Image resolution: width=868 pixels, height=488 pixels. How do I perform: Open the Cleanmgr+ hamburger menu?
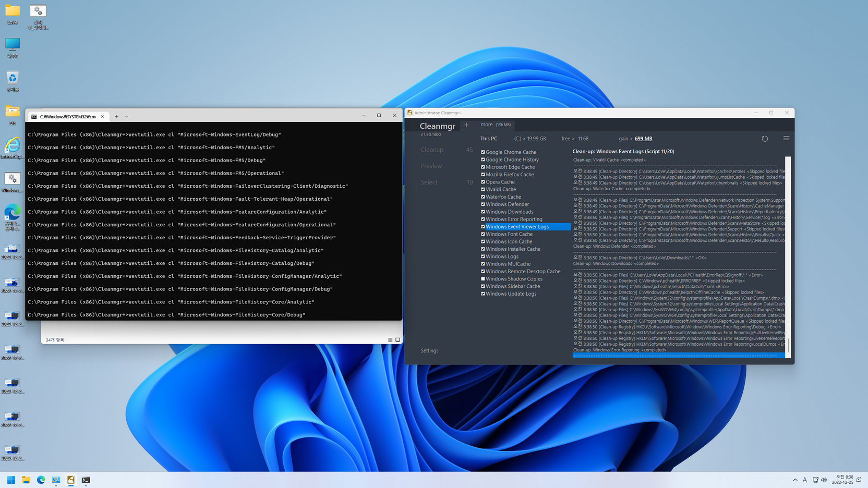click(x=786, y=139)
